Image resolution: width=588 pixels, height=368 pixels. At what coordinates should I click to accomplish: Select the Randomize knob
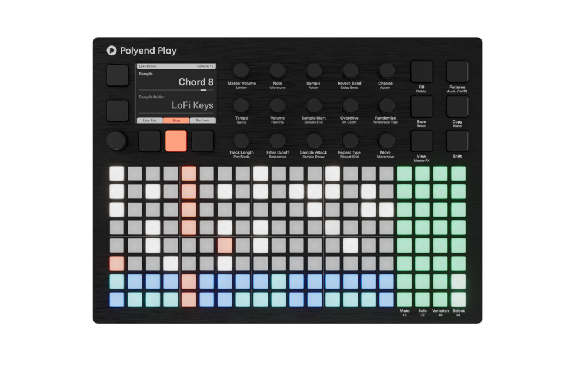pyautogui.click(x=385, y=105)
